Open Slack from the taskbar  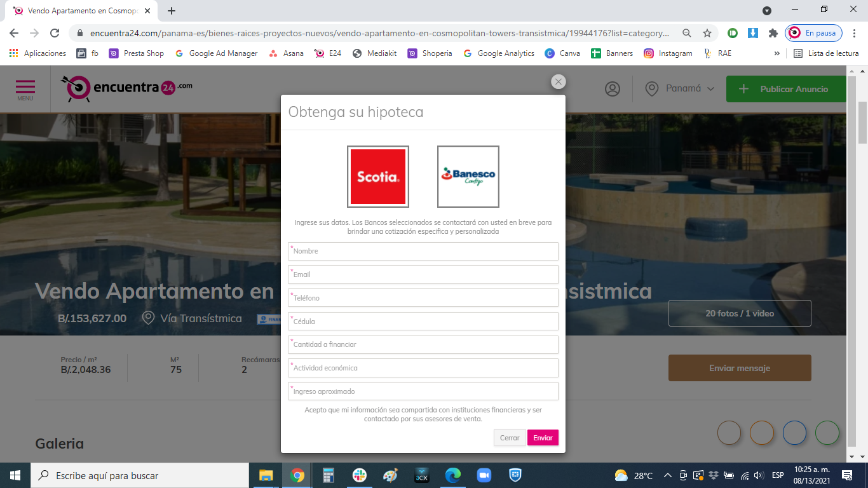point(359,475)
